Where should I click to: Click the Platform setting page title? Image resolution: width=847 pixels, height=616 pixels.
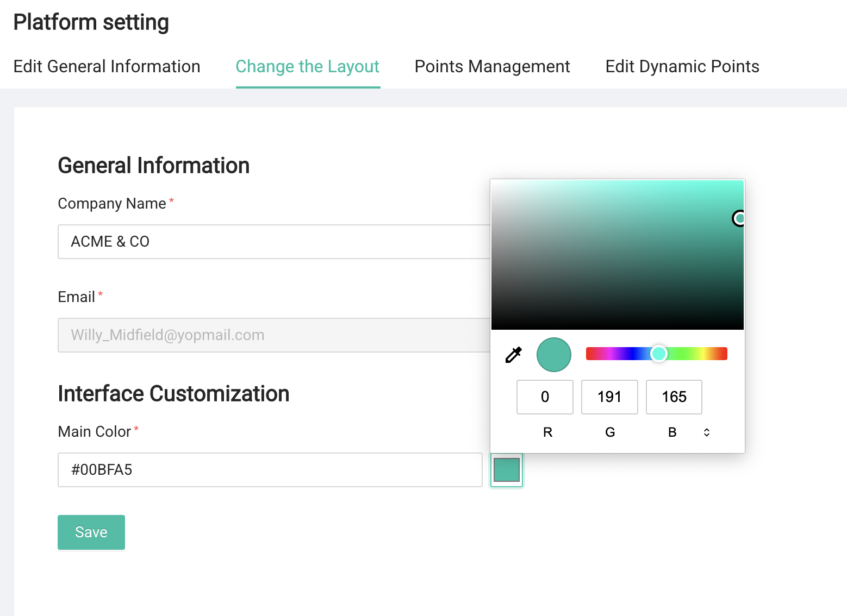(x=91, y=23)
